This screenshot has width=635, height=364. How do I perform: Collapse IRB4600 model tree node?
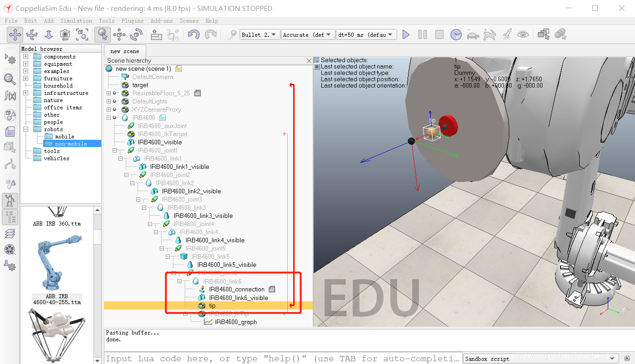click(108, 118)
